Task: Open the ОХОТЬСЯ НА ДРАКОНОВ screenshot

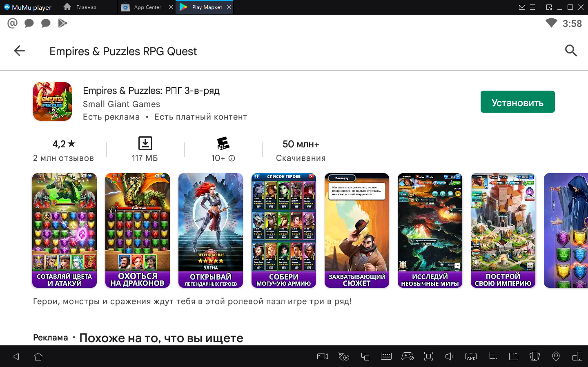Action: (138, 230)
